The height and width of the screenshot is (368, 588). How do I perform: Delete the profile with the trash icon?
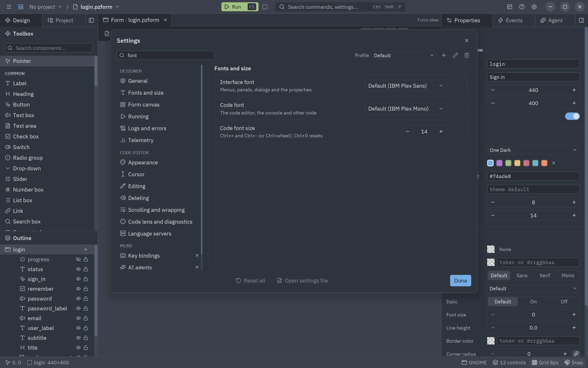467,55
